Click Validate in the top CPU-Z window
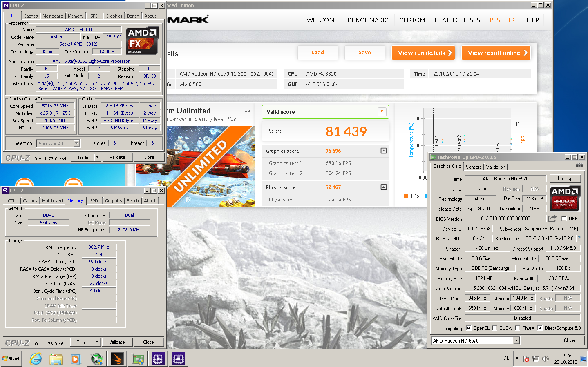This screenshot has height=367, width=588. [x=118, y=157]
